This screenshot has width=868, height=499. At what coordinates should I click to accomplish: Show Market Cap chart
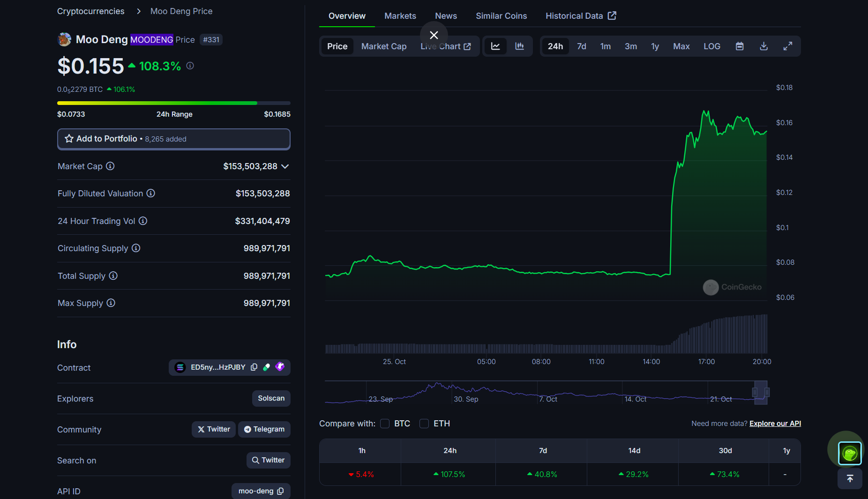tap(384, 46)
